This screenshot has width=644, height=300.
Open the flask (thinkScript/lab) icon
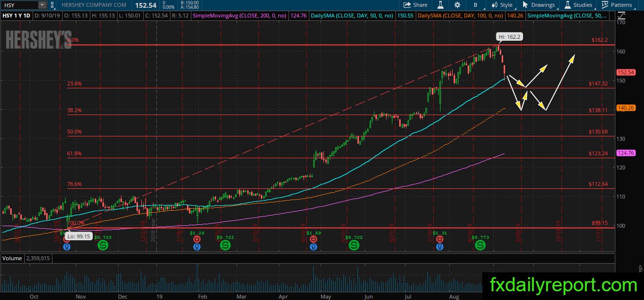pos(441,5)
